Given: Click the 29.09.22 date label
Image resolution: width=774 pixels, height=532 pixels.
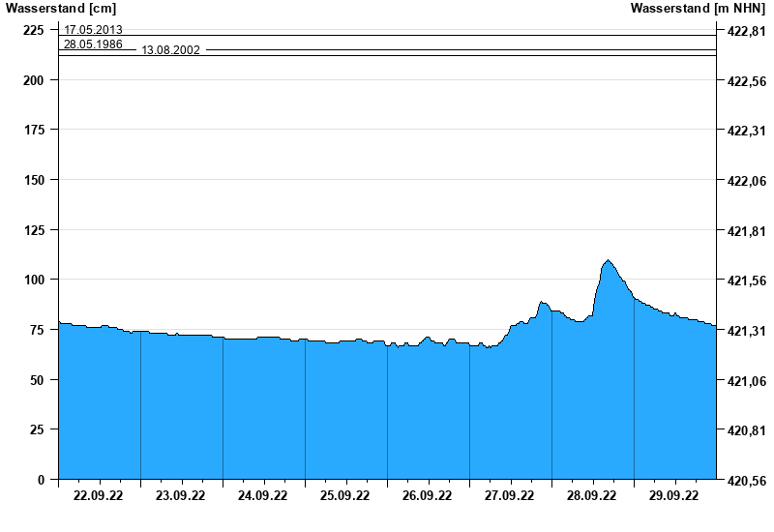Looking at the screenshot, I should click(x=674, y=496).
